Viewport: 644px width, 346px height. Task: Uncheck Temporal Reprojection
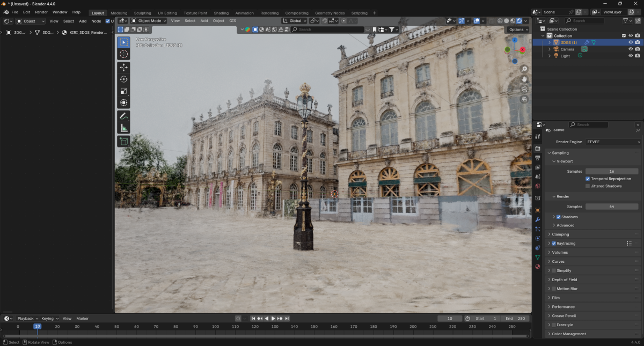588,179
